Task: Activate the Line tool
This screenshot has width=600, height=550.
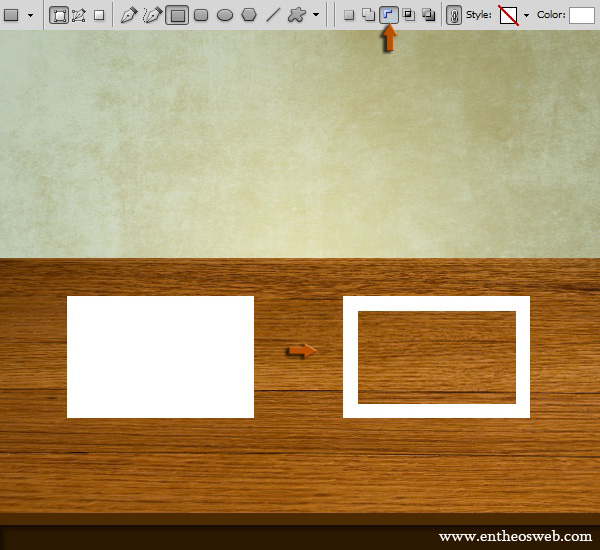Action: (x=272, y=15)
